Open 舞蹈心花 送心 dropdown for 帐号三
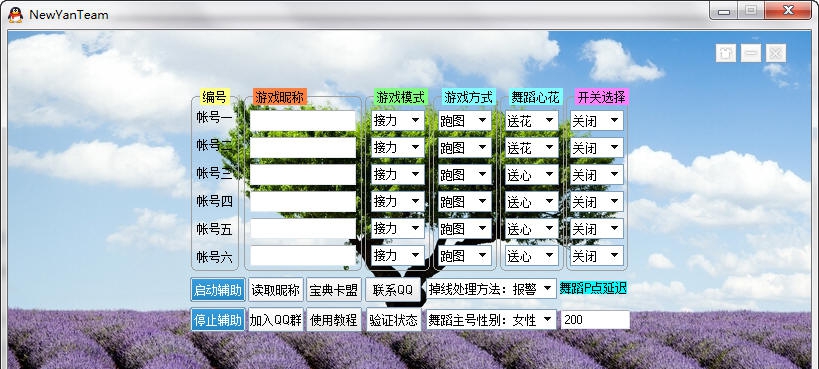819x369 pixels. (531, 175)
